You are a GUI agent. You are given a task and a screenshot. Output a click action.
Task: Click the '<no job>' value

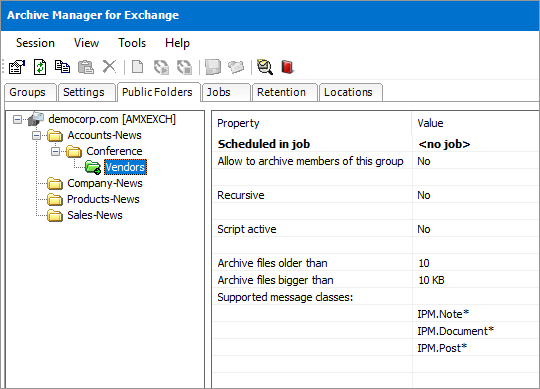point(444,144)
